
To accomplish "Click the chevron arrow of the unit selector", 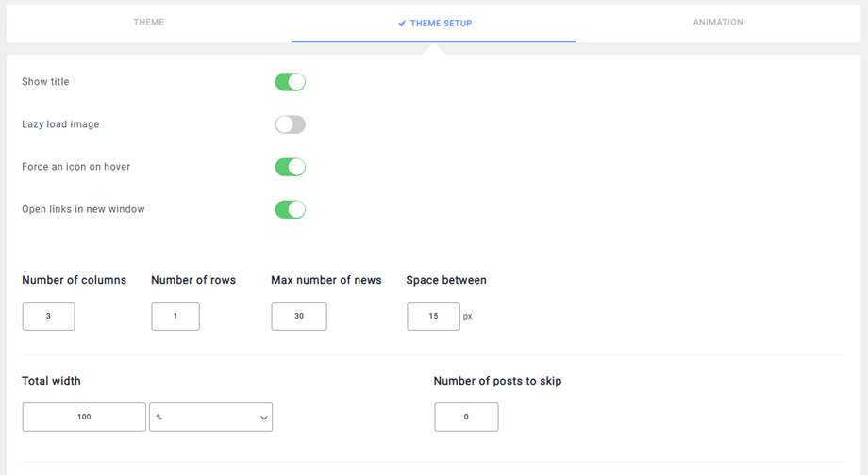I will click(x=263, y=418).
